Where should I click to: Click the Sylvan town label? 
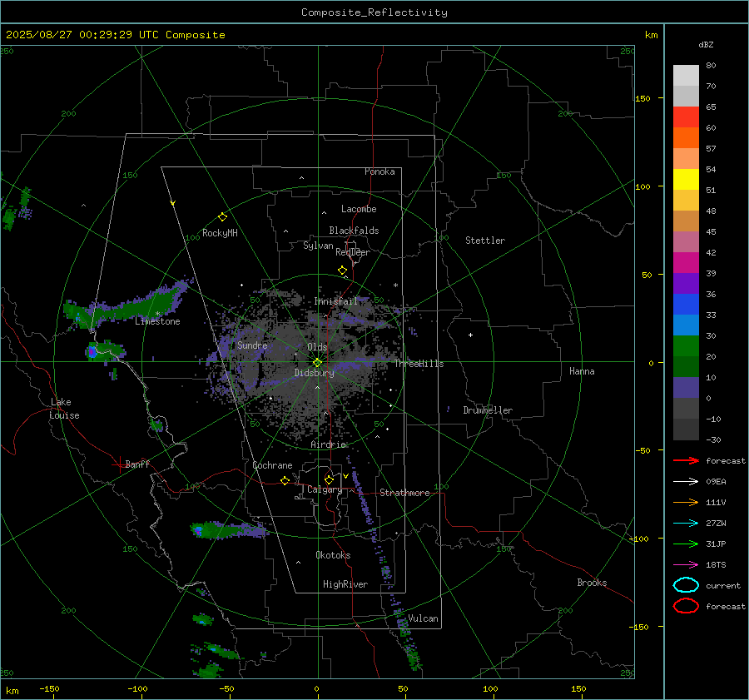point(318,246)
